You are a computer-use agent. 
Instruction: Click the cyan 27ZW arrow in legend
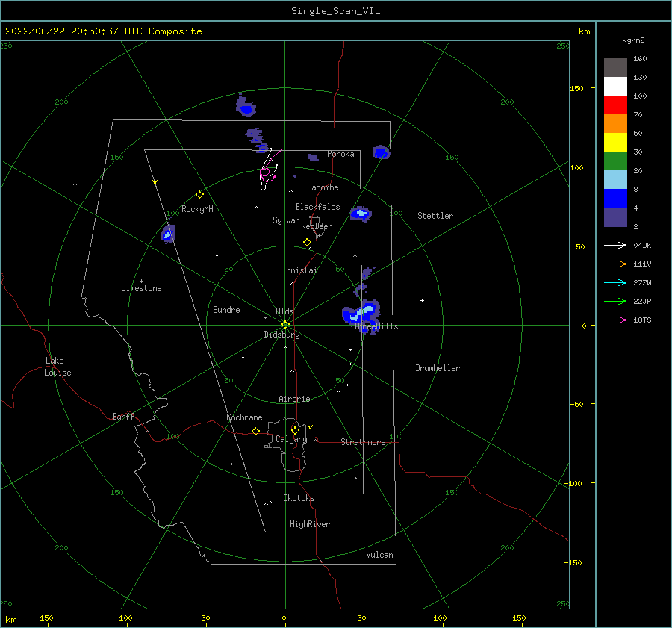(615, 282)
